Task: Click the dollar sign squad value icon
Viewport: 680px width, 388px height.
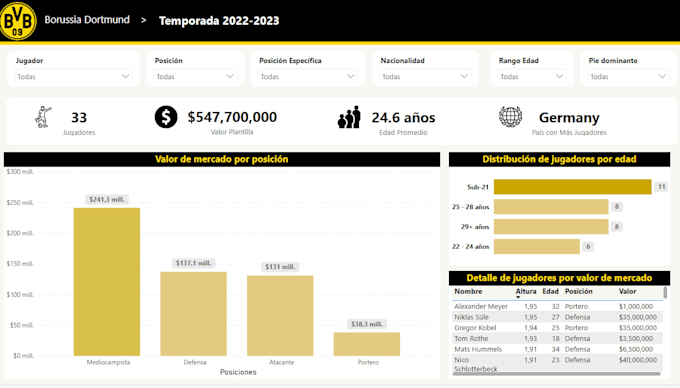Action: click(x=166, y=117)
